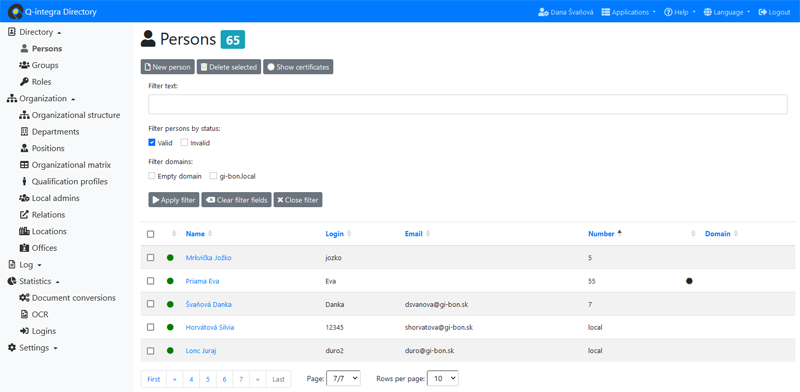The height and width of the screenshot is (392, 800).
Task: Go to the First pagination page
Action: pos(154,379)
